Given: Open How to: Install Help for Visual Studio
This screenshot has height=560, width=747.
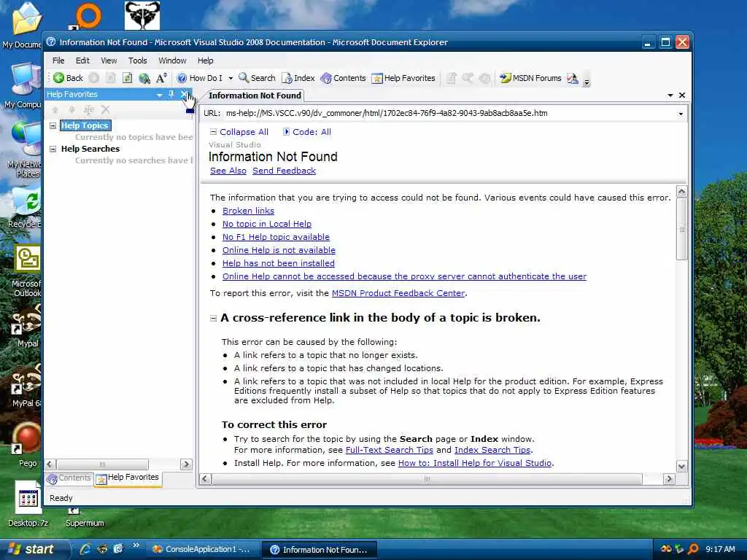Looking at the screenshot, I should click(474, 463).
